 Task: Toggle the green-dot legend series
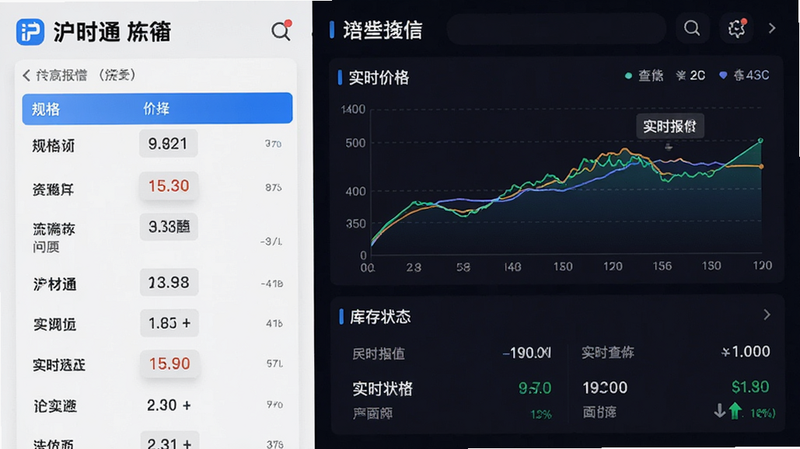pos(644,76)
